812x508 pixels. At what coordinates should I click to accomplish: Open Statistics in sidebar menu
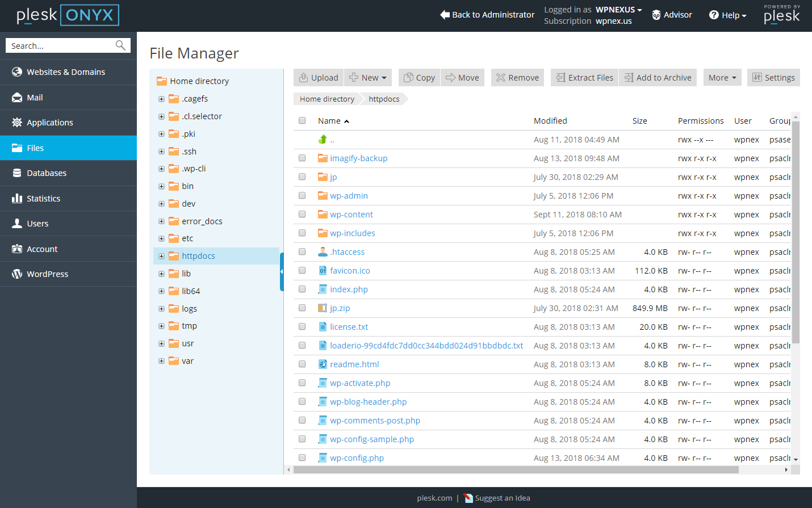pyautogui.click(x=68, y=199)
